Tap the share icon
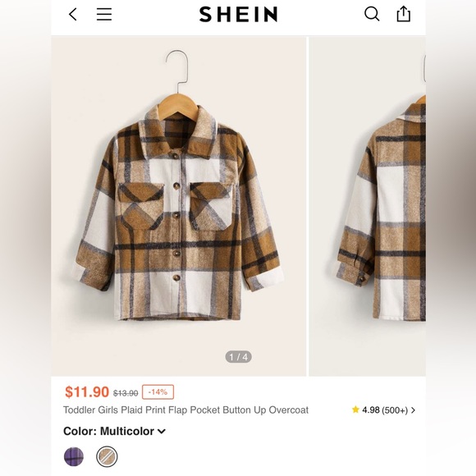The height and width of the screenshot is (476, 476). [404, 14]
